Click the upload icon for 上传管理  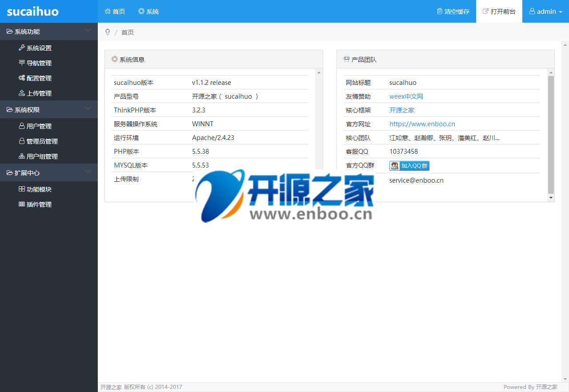[22, 93]
